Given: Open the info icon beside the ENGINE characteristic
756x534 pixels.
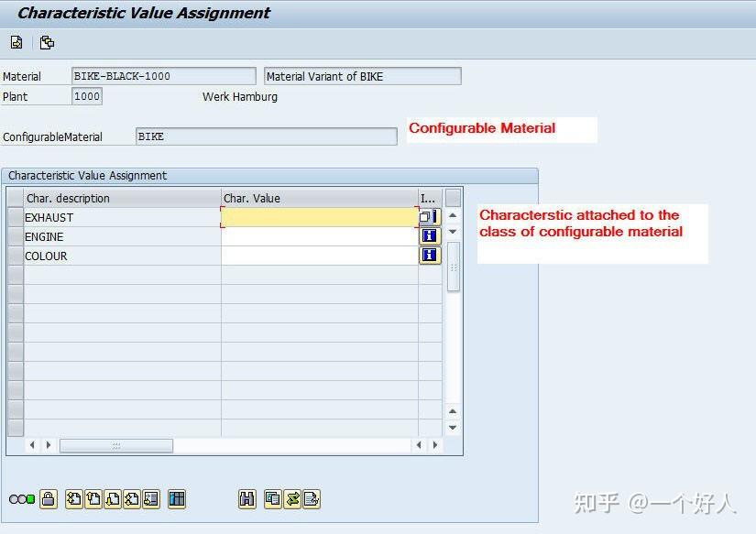Looking at the screenshot, I should tap(428, 236).
